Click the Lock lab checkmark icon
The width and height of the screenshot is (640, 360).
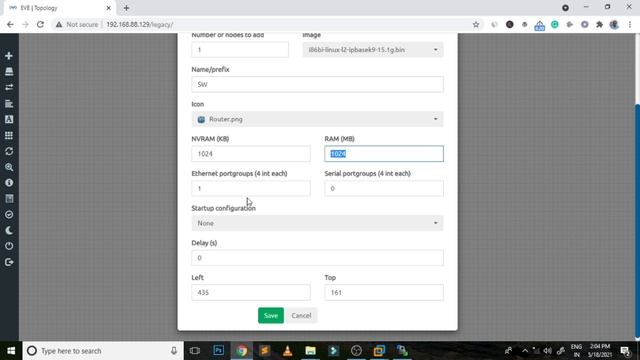coord(9,215)
